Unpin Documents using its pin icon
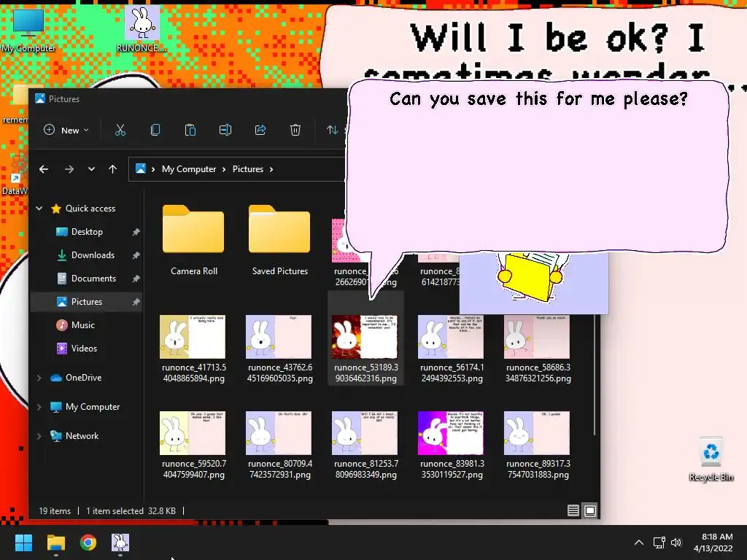The width and height of the screenshot is (747, 560). pyautogui.click(x=136, y=279)
